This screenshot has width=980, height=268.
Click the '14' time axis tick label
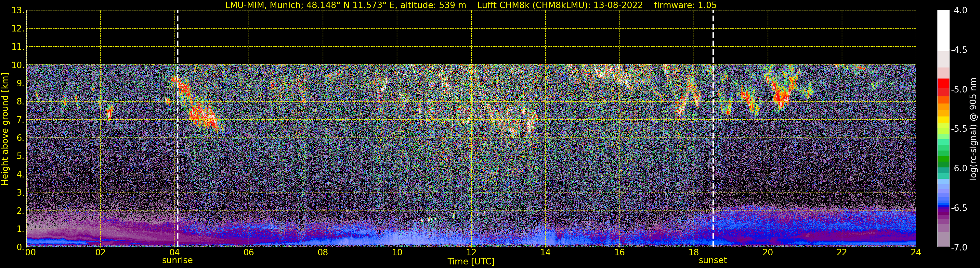(x=545, y=252)
